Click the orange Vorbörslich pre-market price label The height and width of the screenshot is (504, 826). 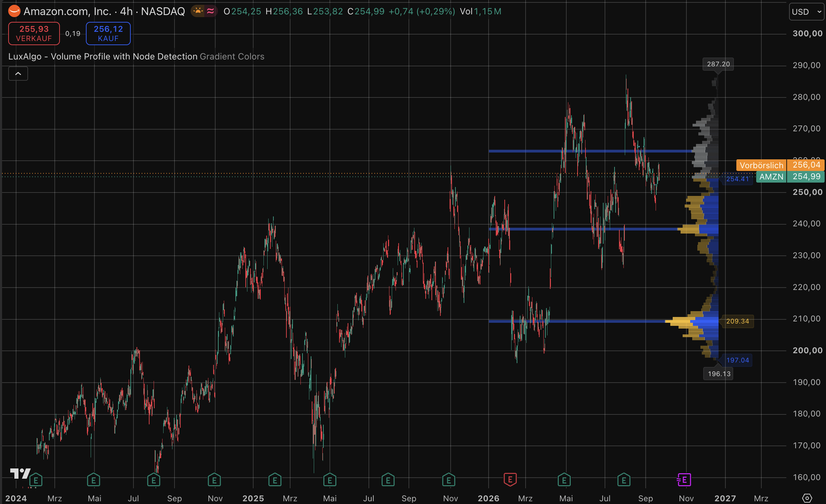[x=761, y=165]
